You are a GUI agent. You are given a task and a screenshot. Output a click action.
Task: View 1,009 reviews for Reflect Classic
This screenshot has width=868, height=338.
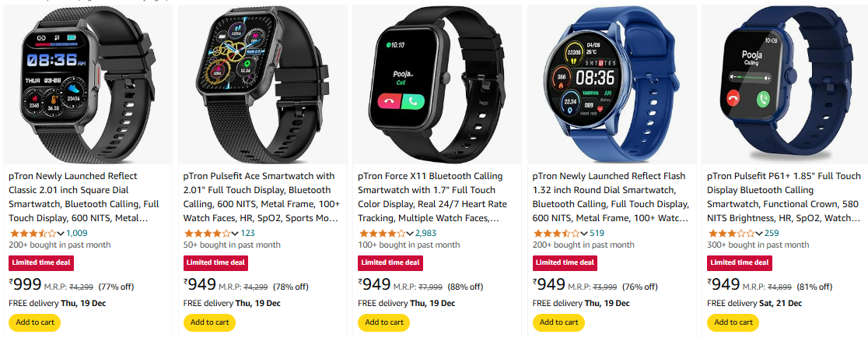click(x=76, y=234)
